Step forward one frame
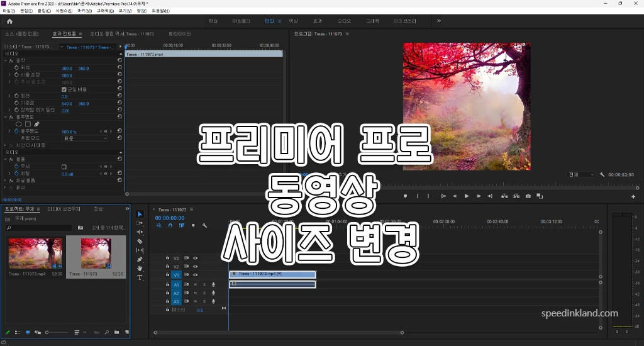This screenshot has height=346, width=644. click(479, 196)
